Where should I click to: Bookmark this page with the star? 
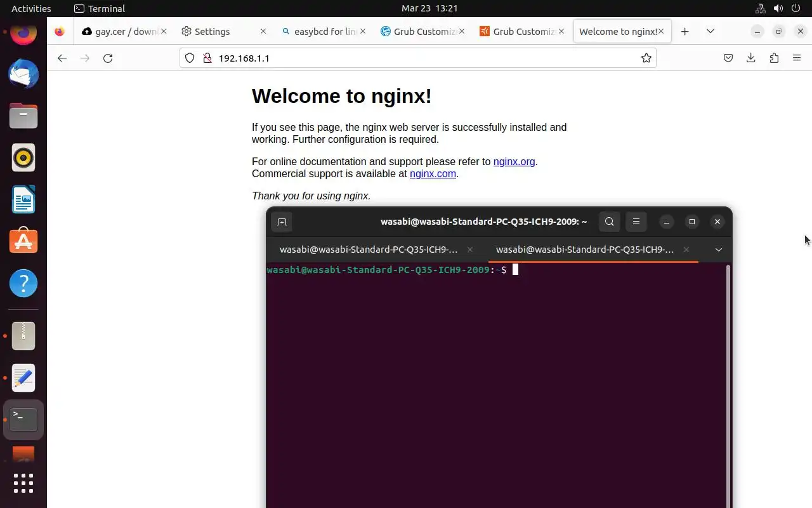coord(646,58)
